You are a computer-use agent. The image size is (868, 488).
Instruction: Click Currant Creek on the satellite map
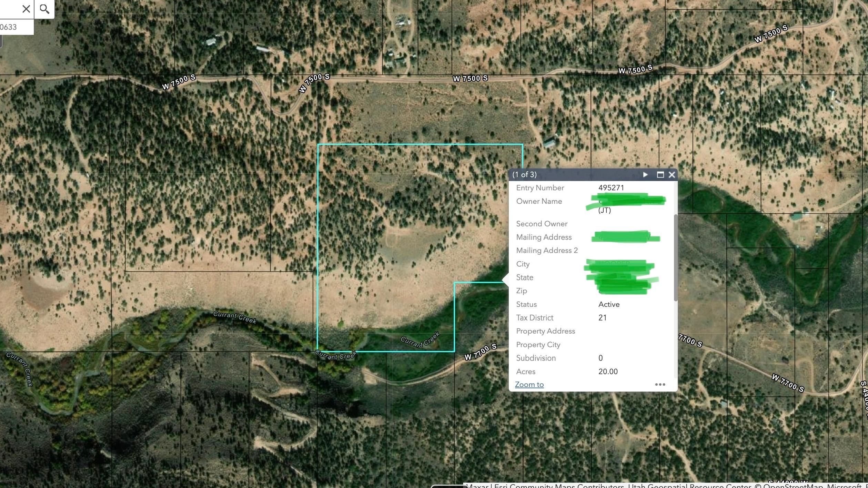tap(234, 318)
